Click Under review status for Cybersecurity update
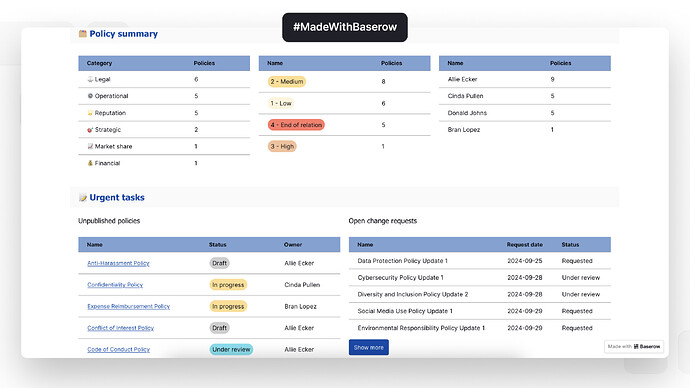 580,278
